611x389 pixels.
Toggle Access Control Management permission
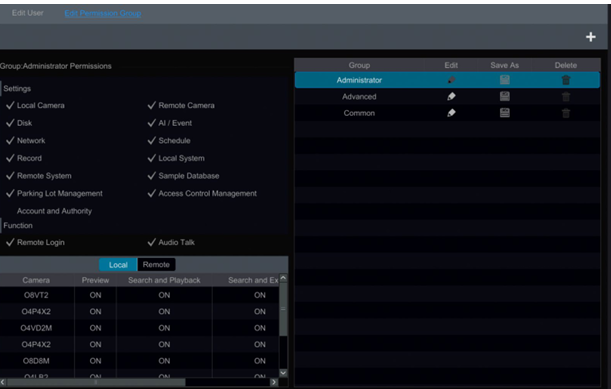point(152,193)
